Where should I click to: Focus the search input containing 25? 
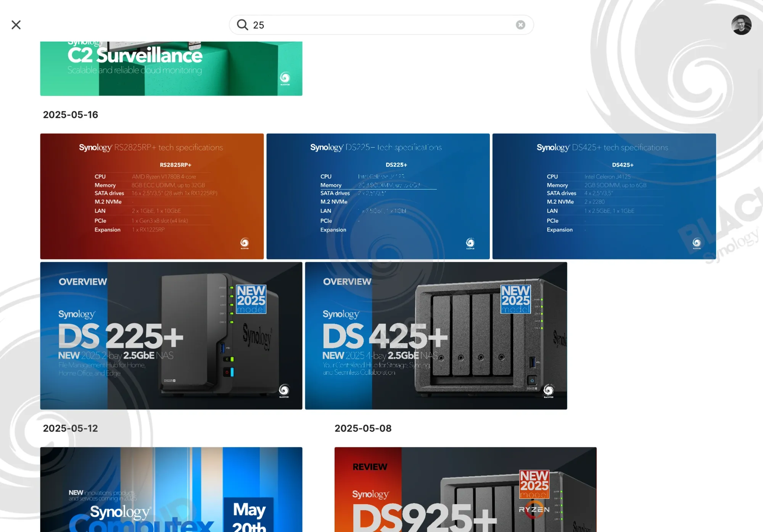(x=381, y=25)
